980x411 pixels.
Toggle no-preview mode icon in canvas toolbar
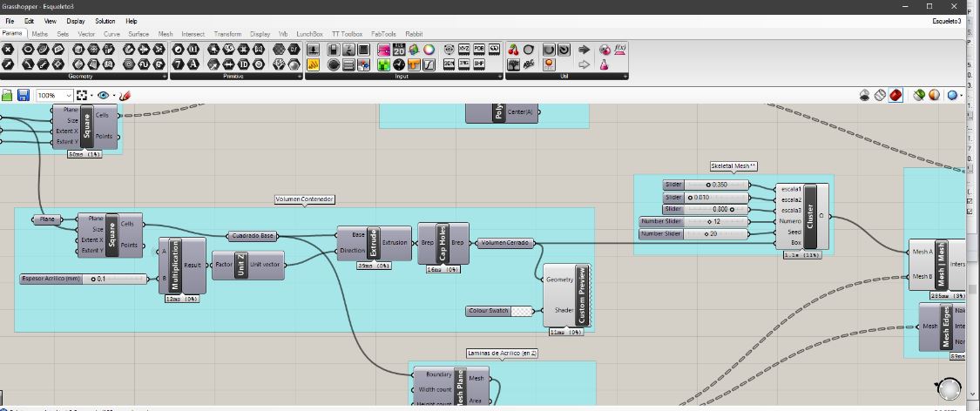[x=865, y=95]
